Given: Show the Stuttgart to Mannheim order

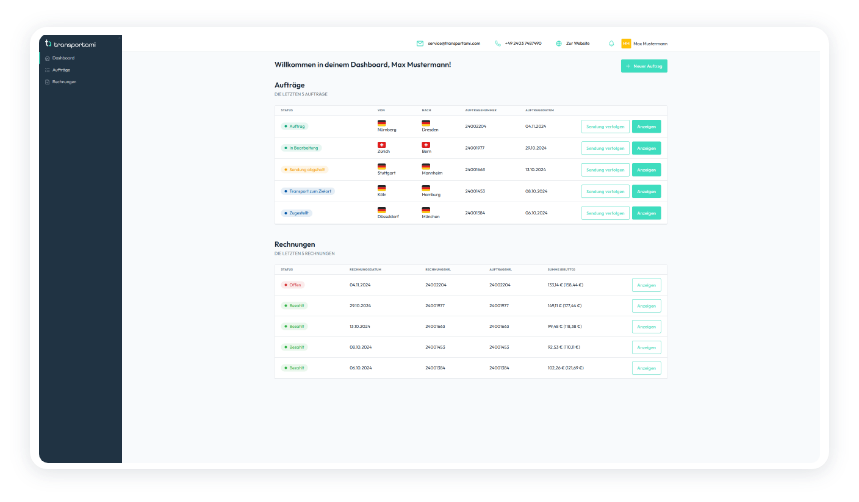Looking at the screenshot, I should coord(646,170).
